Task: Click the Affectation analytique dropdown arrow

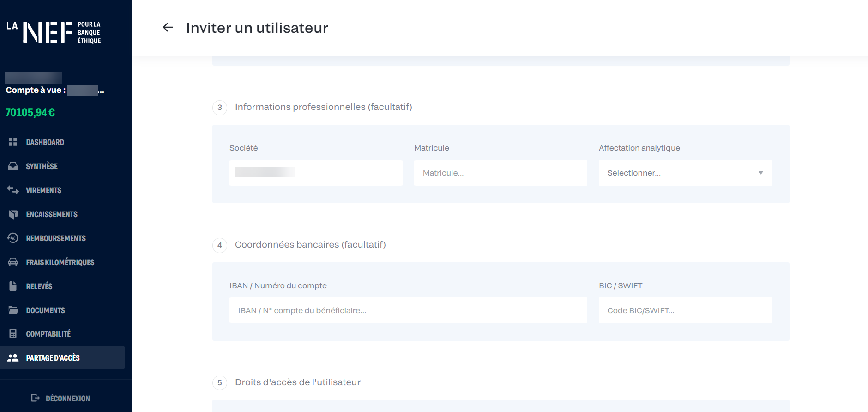Action: 760,173
